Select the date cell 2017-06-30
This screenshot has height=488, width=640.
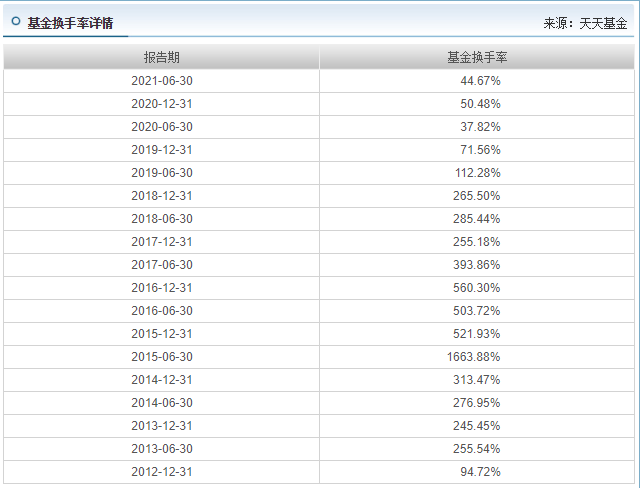pyautogui.click(x=162, y=265)
